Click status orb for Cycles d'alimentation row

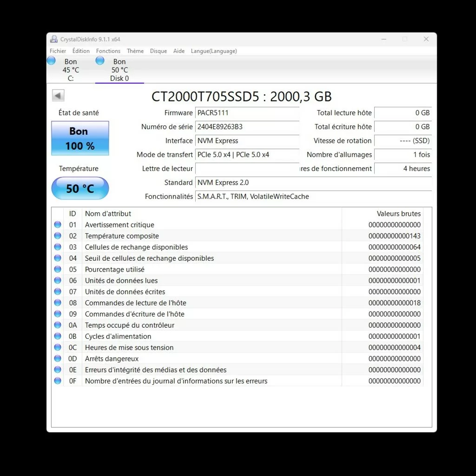(58, 336)
